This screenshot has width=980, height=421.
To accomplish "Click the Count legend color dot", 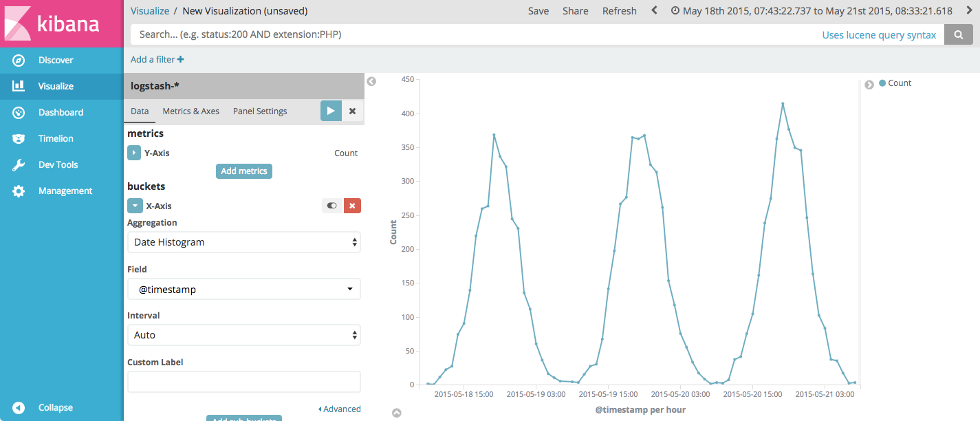I will [x=884, y=83].
